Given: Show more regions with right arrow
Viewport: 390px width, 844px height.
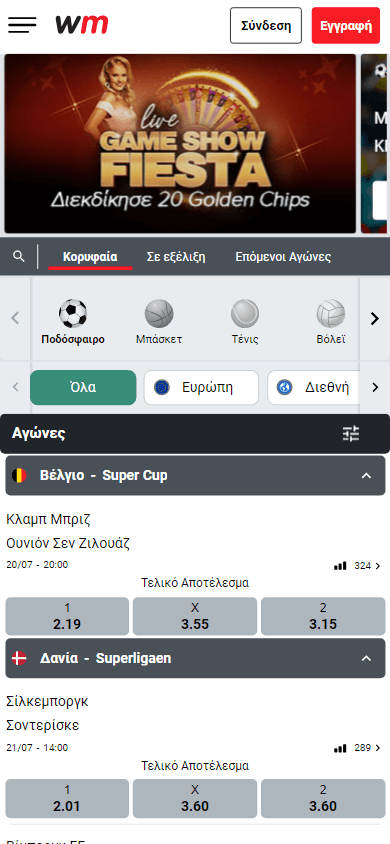Looking at the screenshot, I should pyautogui.click(x=375, y=387).
